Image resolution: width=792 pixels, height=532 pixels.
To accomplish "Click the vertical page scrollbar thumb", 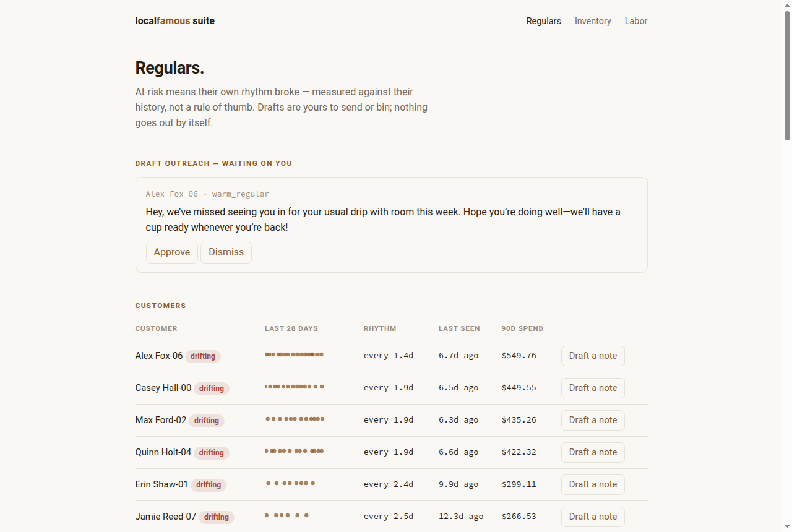I will click(787, 75).
